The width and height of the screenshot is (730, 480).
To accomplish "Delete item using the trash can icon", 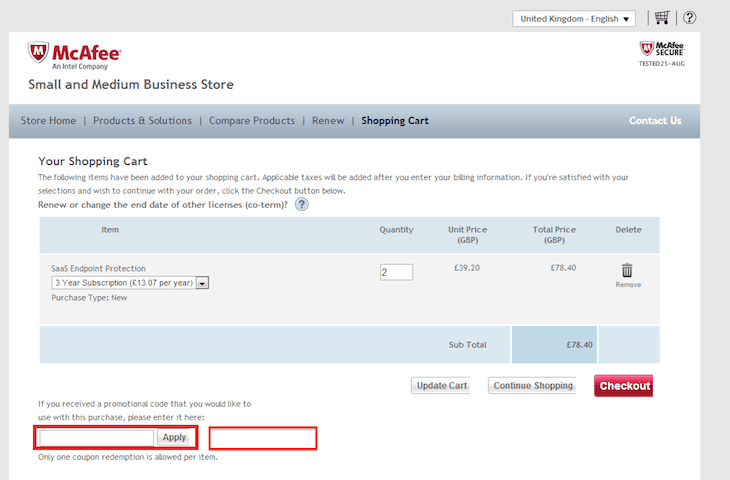I will coord(627,270).
